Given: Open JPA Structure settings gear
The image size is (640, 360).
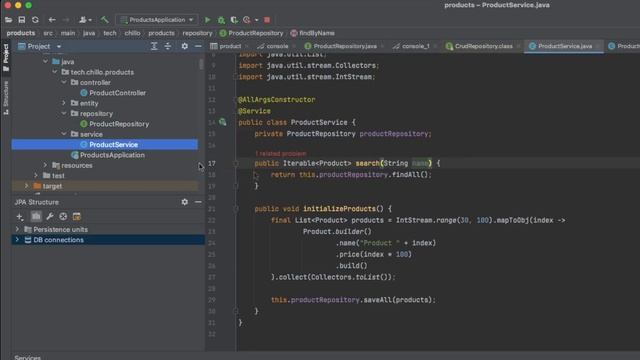Looking at the screenshot, I should click(x=184, y=202).
